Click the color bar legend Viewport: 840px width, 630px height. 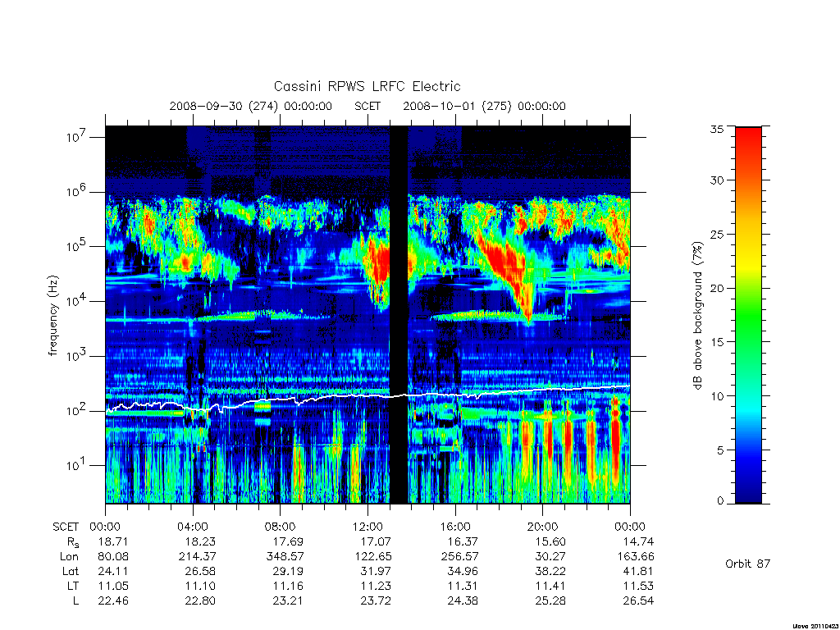748,315
